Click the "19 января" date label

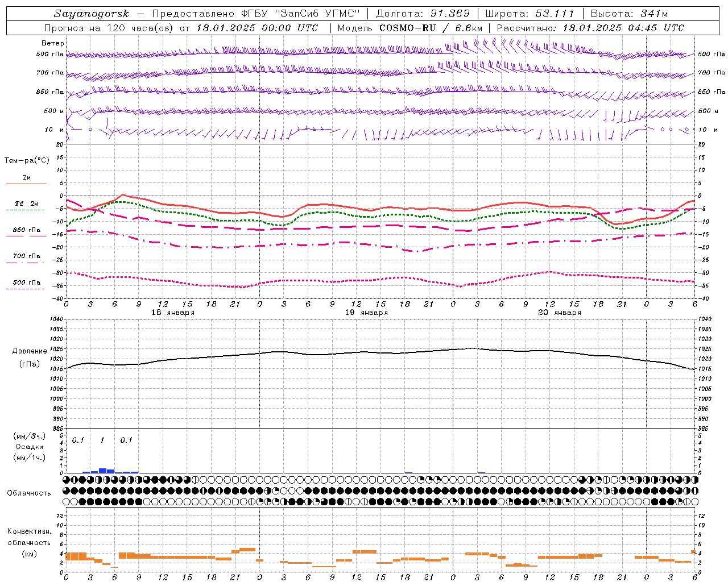pyautogui.click(x=366, y=313)
